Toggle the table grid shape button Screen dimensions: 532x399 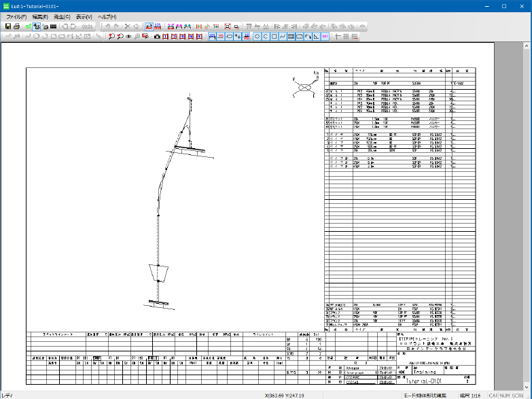pyautogui.click(x=291, y=36)
